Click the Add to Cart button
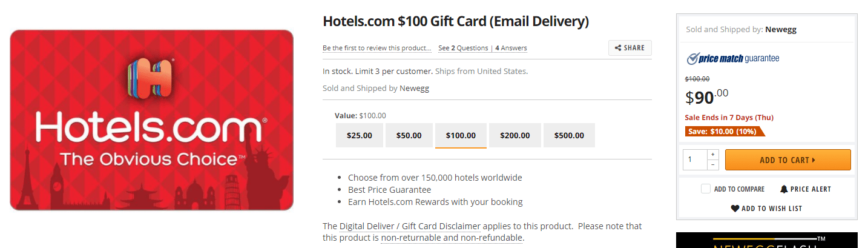The width and height of the screenshot is (868, 248). (x=787, y=160)
